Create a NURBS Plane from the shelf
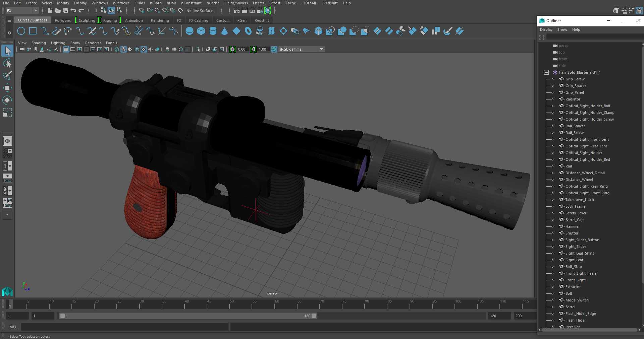The height and width of the screenshot is (339, 644). (x=236, y=31)
